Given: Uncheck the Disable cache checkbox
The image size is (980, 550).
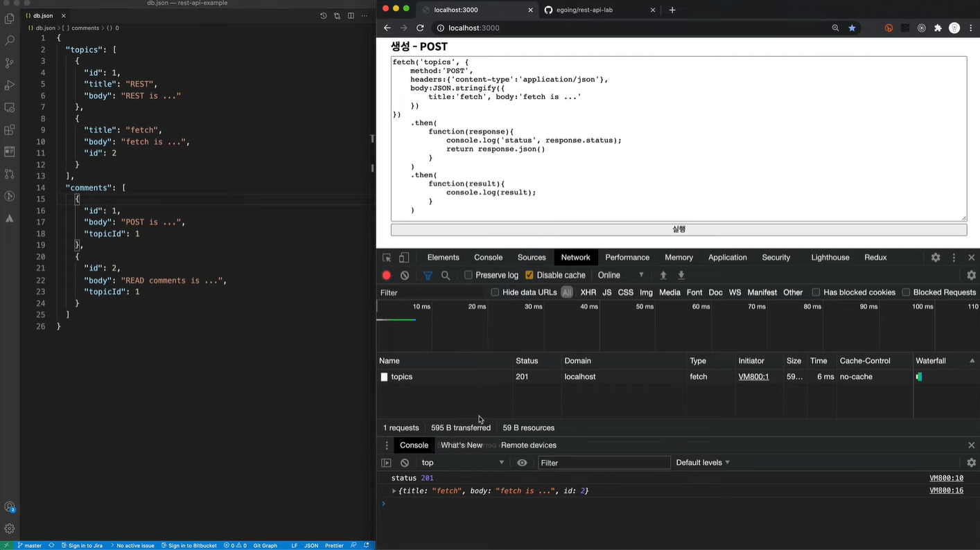Looking at the screenshot, I should pos(530,275).
